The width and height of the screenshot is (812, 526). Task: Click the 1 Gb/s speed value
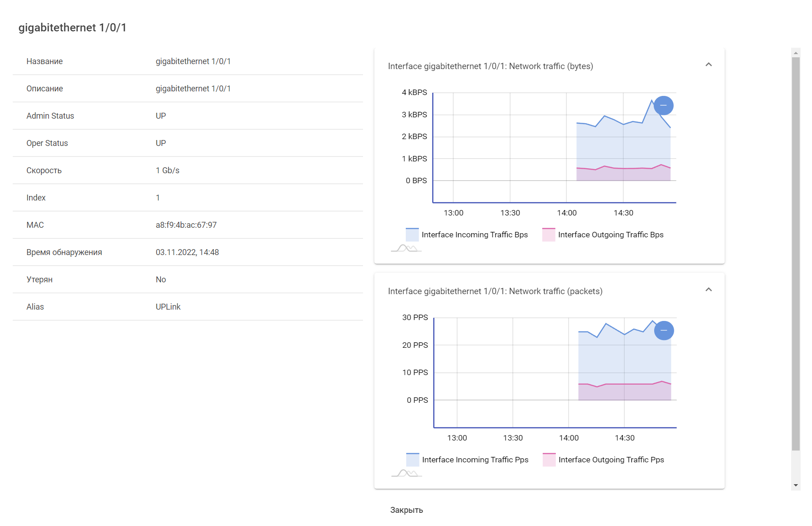tap(167, 170)
